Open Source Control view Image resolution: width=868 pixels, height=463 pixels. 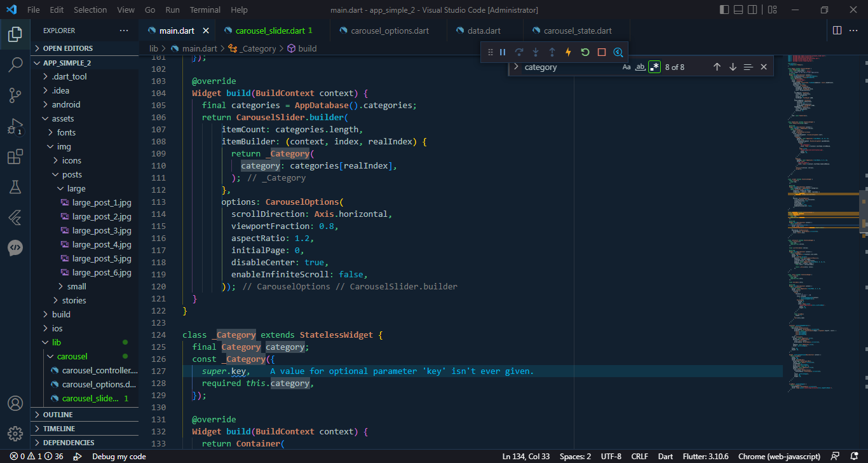(x=15, y=95)
